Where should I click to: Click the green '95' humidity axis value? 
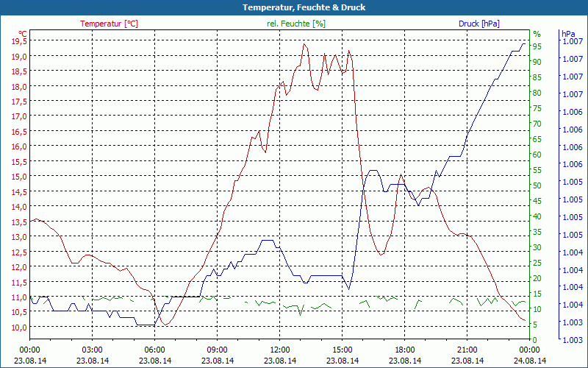(537, 46)
